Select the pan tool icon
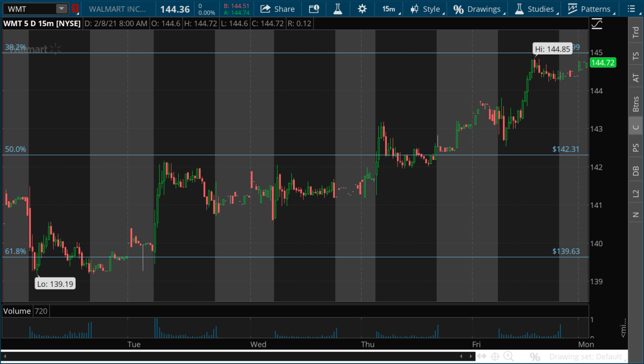This screenshot has height=364, width=644. 482,356
